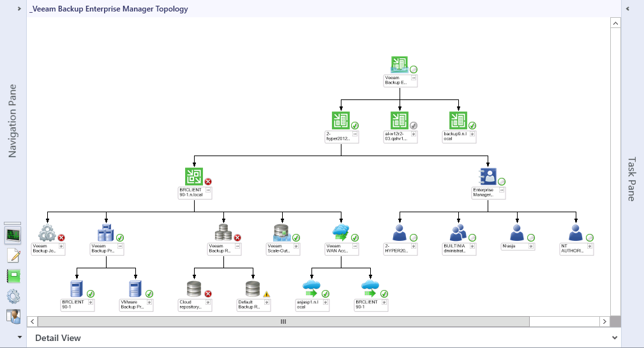Select the Veeam Backup Pr.. servers icon
The image size is (644, 348).
click(x=106, y=233)
